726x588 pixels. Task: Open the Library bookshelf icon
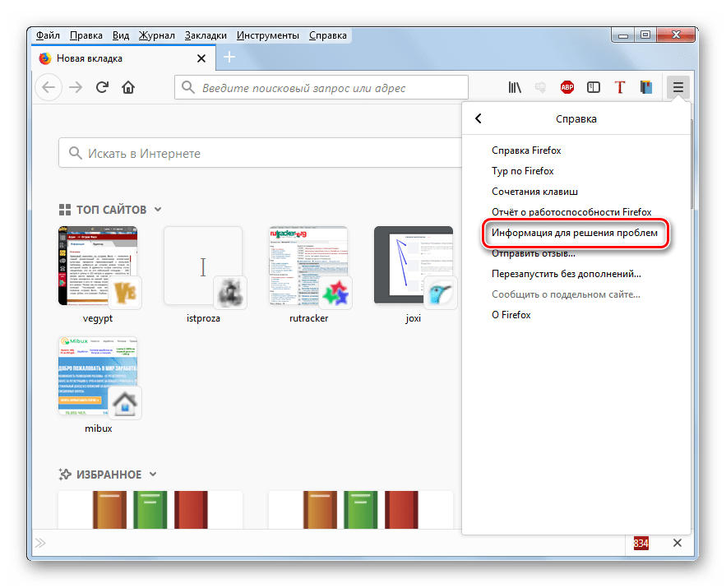(515, 87)
